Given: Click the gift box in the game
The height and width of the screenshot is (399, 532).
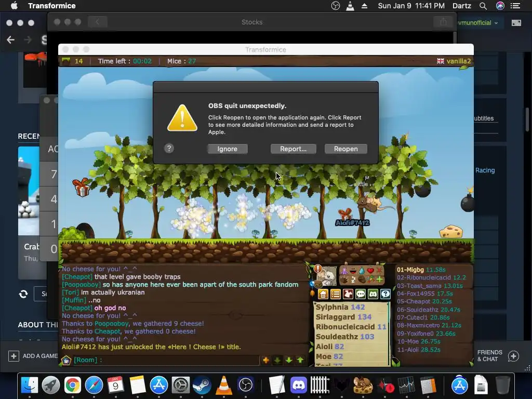Looking at the screenshot, I should [x=82, y=187].
